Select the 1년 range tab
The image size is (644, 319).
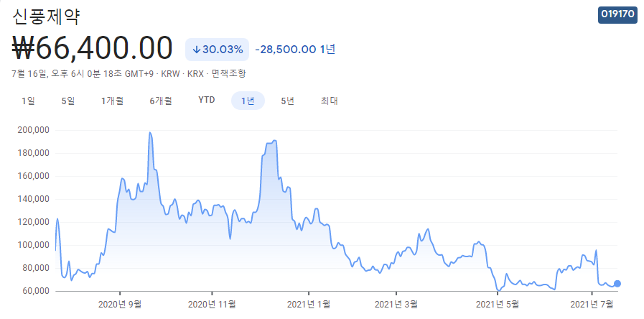248,101
